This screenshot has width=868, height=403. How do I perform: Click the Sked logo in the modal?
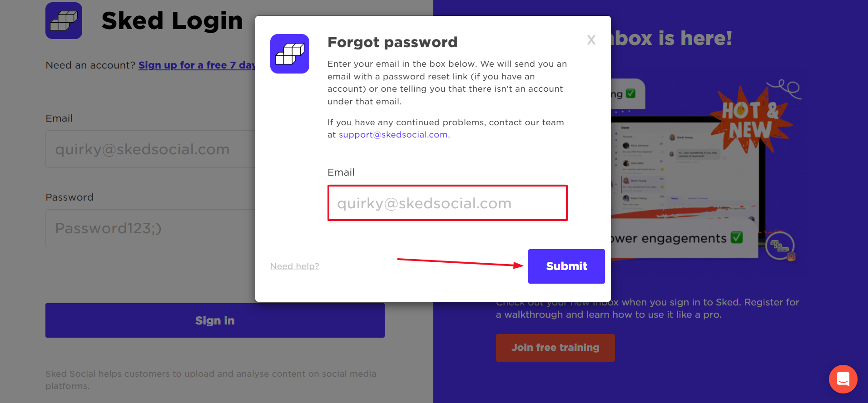pyautogui.click(x=290, y=54)
